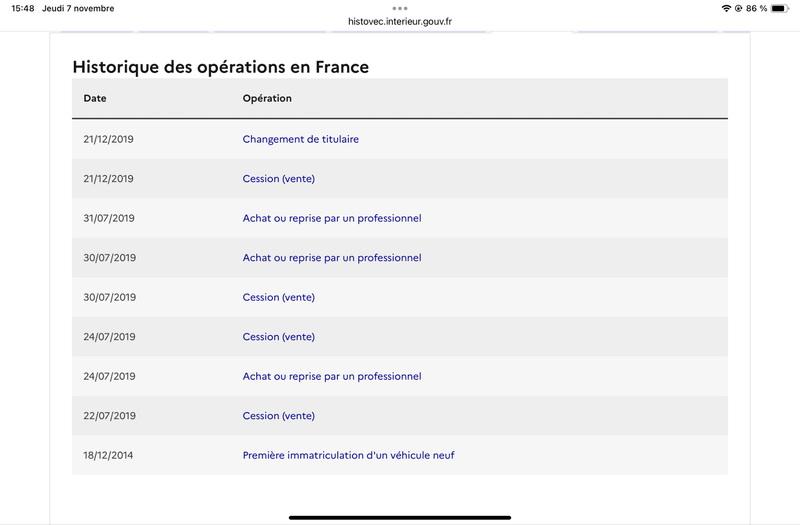The width and height of the screenshot is (800, 525).
Task: Open Achat ou reprise dated 31/07/2019
Action: point(332,218)
